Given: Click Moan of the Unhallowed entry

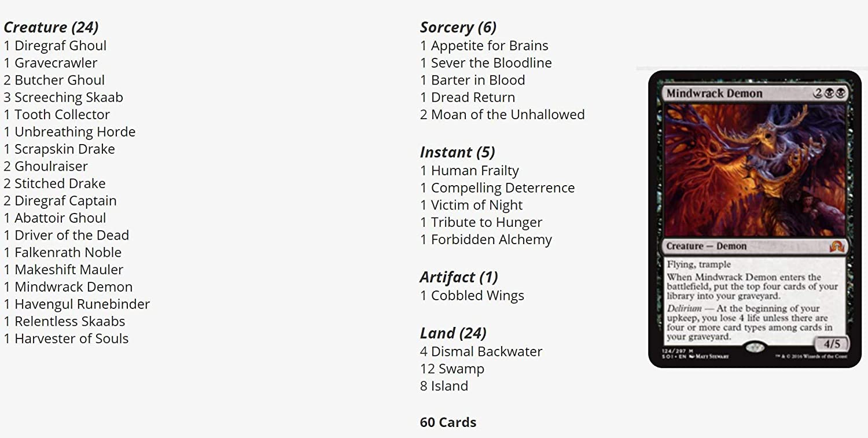Looking at the screenshot, I should [507, 115].
